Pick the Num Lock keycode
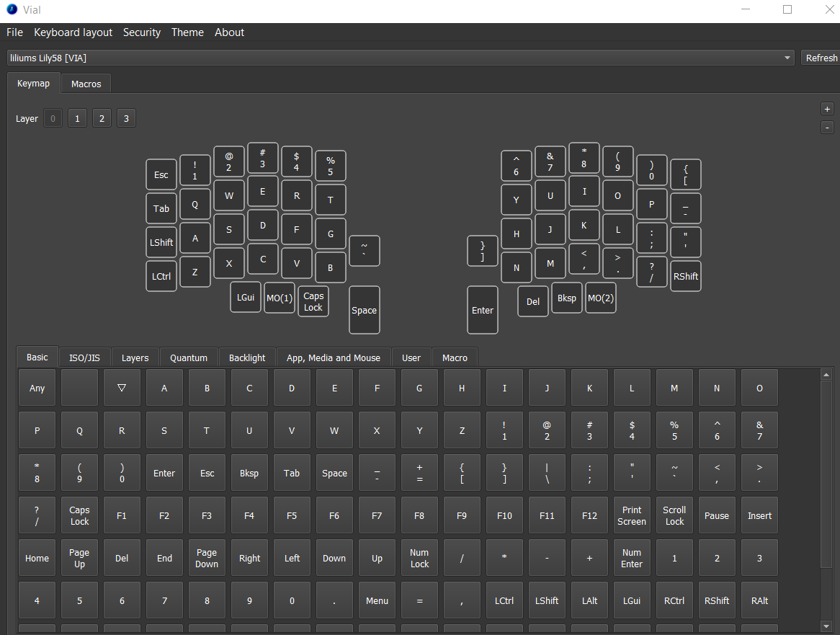This screenshot has width=840, height=635. click(419, 558)
